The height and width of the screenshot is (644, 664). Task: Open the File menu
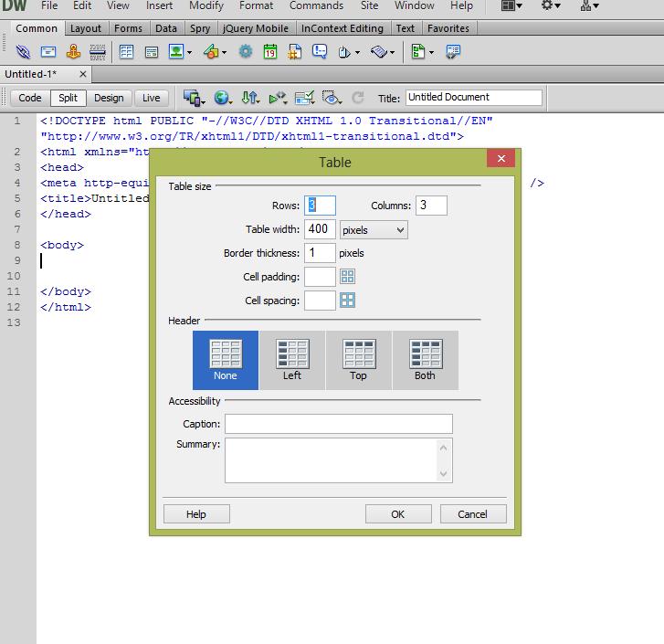(49, 5)
